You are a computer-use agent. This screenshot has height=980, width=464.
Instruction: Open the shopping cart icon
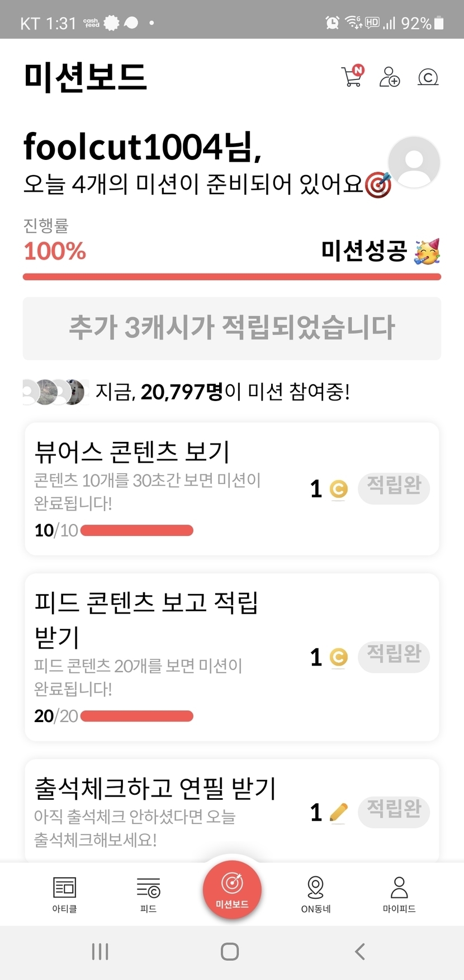[x=352, y=77]
